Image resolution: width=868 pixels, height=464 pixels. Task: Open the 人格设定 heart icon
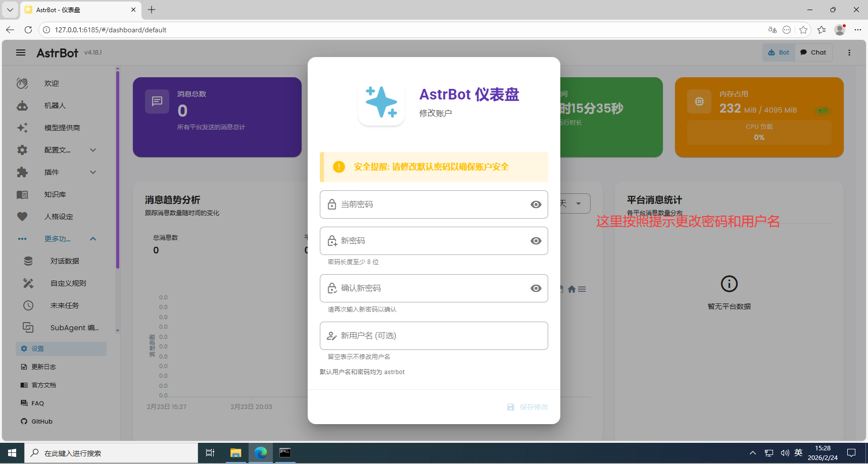(22, 217)
